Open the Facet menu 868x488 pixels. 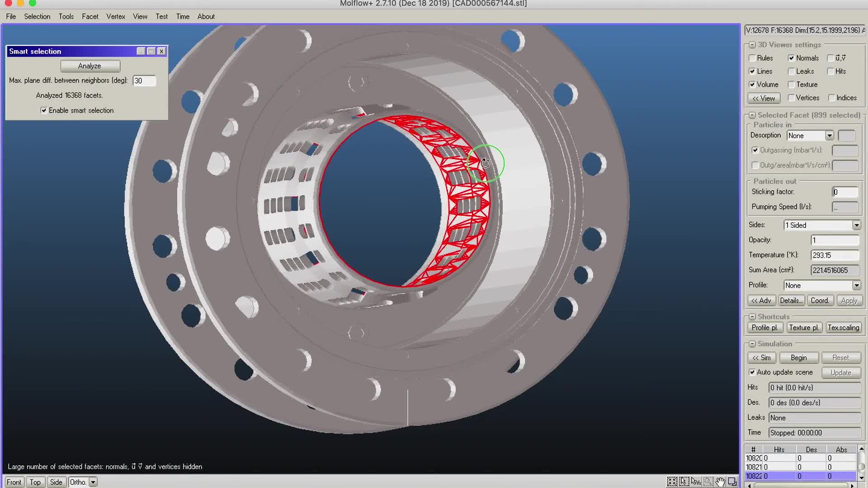pos(90,16)
